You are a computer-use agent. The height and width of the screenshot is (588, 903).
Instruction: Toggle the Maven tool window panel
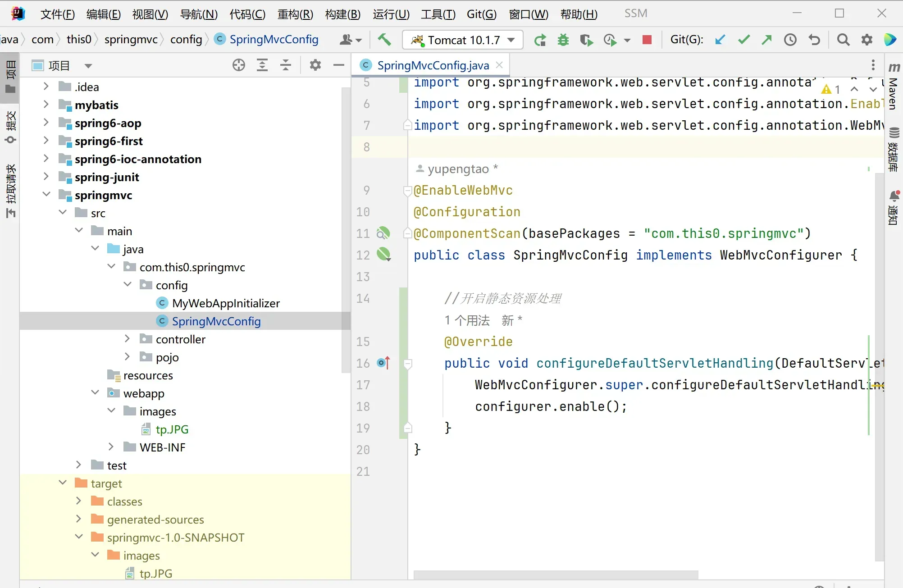click(x=894, y=88)
